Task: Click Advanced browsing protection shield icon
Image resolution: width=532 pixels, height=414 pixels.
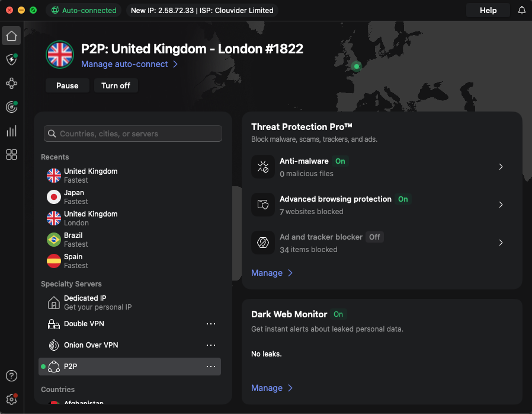Action: tap(263, 205)
